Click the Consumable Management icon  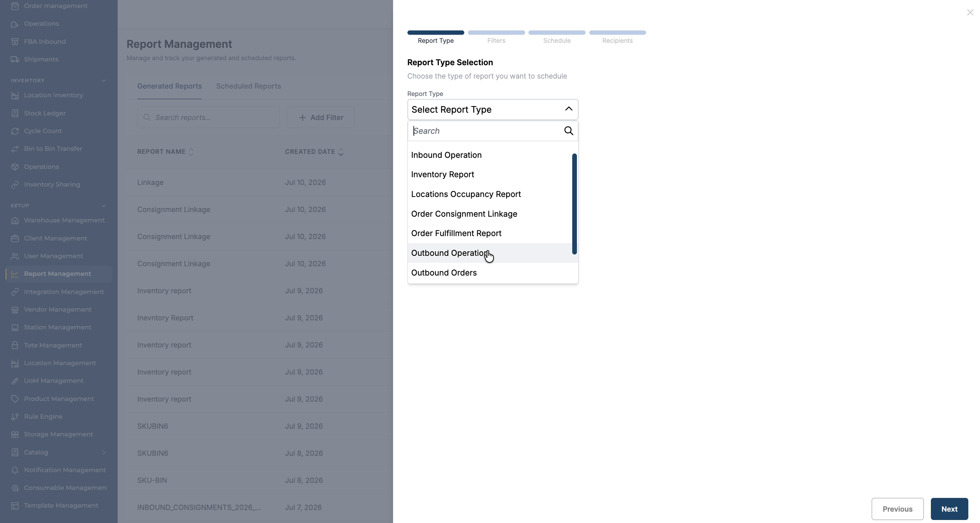[15, 488]
